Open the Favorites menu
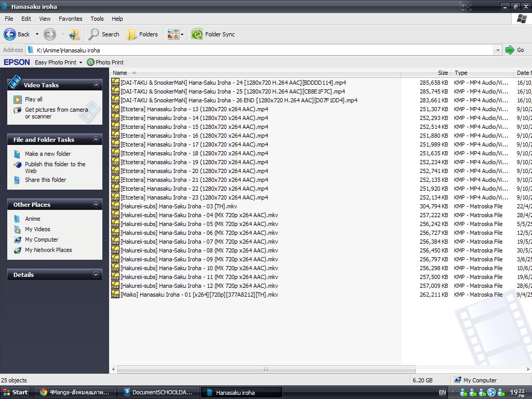 click(x=71, y=19)
